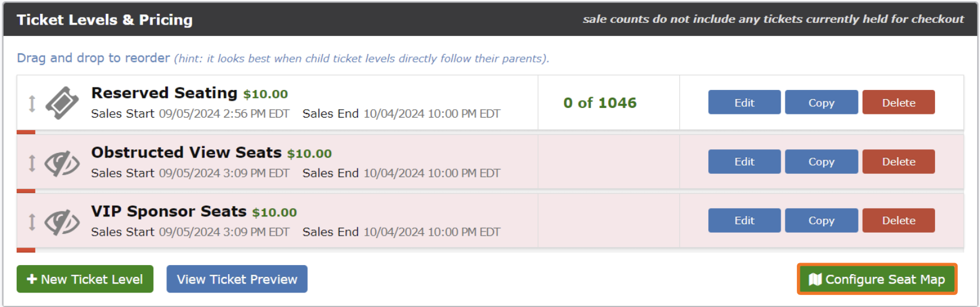Edit the VIP Sponsor Seats level

point(744,220)
